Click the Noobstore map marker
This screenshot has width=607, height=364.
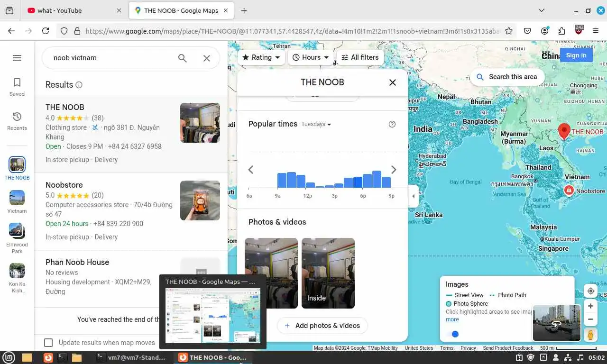569,191
